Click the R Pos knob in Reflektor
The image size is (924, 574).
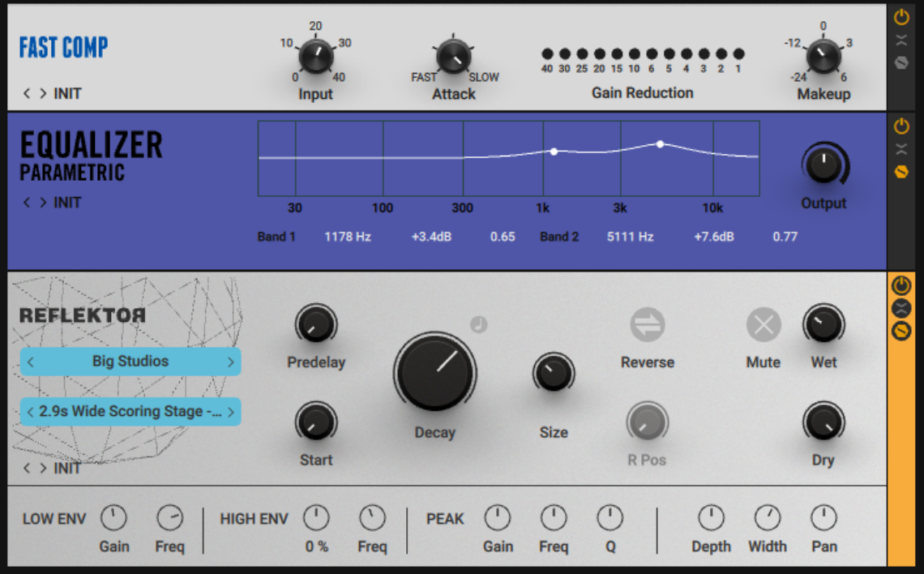[x=647, y=422]
